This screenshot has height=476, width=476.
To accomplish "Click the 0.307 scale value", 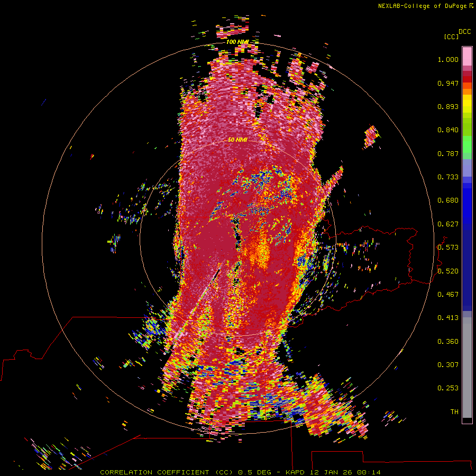I will (x=448, y=365).
